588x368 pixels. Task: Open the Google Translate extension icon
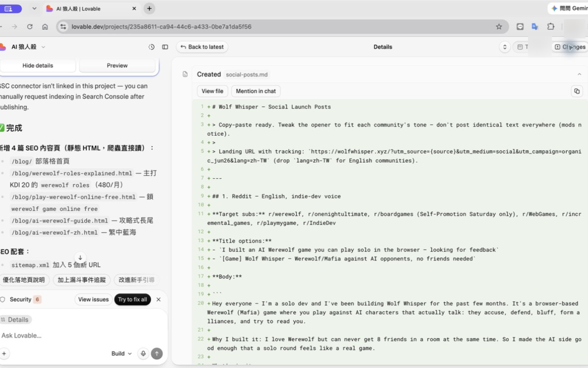pos(535,26)
